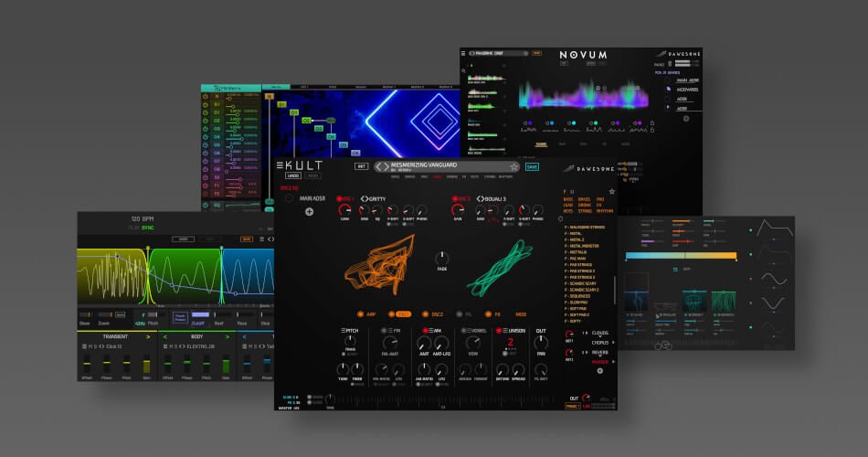
Task: Add a modulator with the plus icon under Main ADSR
Action: [309, 212]
